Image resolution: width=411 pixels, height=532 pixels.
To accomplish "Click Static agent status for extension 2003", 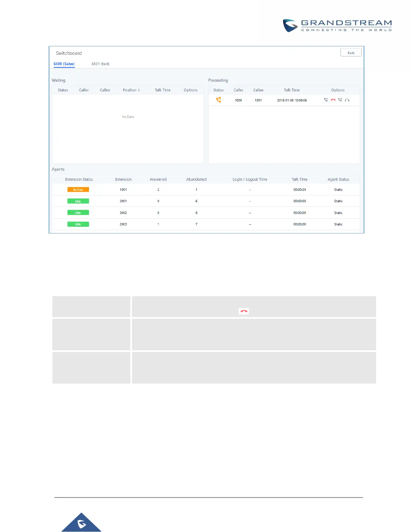I will coord(338,224).
